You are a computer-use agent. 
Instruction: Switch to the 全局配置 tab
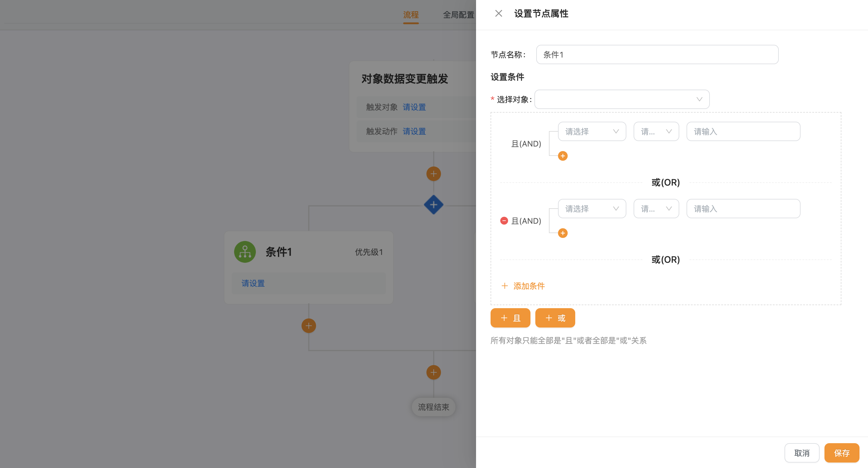[x=458, y=15]
